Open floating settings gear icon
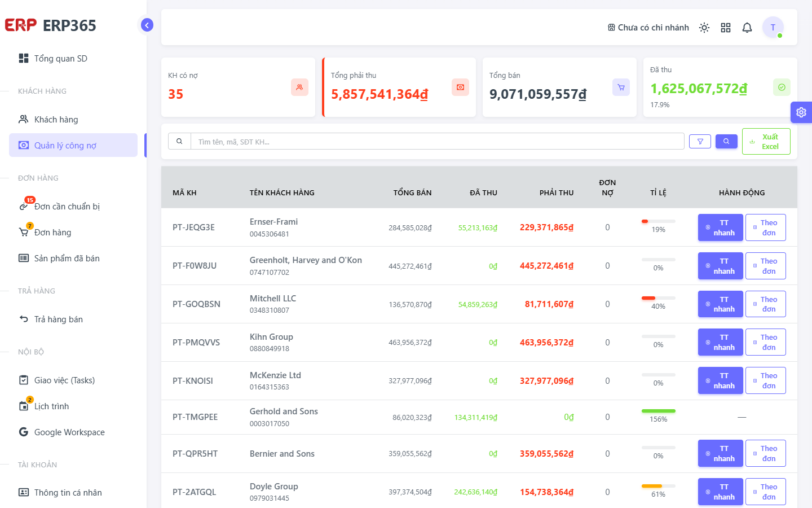The width and height of the screenshot is (812, 508). tap(801, 112)
